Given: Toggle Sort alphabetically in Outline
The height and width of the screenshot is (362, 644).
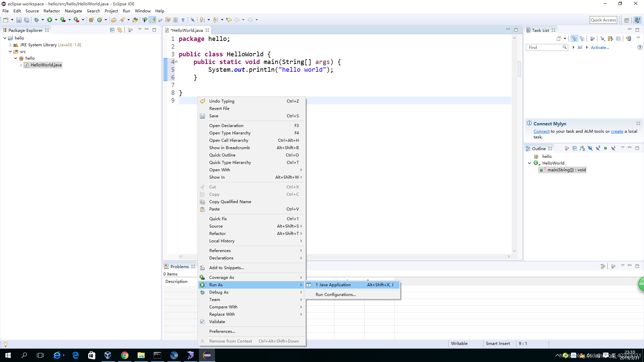Looking at the screenshot, I should [x=582, y=148].
